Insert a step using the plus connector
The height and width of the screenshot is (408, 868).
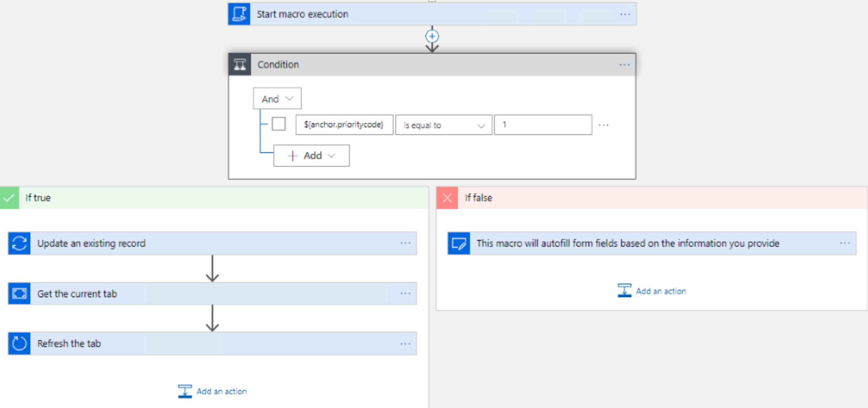point(432,36)
